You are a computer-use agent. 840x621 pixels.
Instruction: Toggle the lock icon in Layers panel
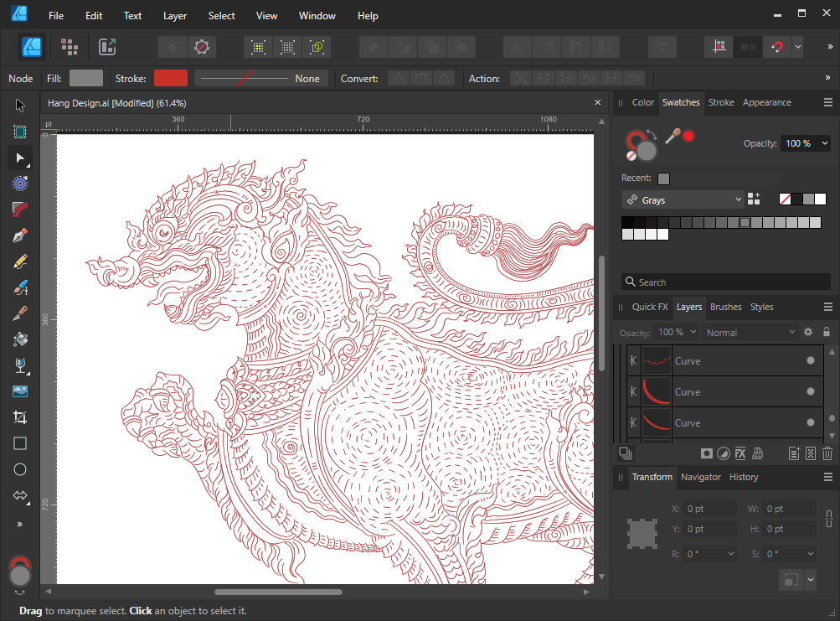827,333
